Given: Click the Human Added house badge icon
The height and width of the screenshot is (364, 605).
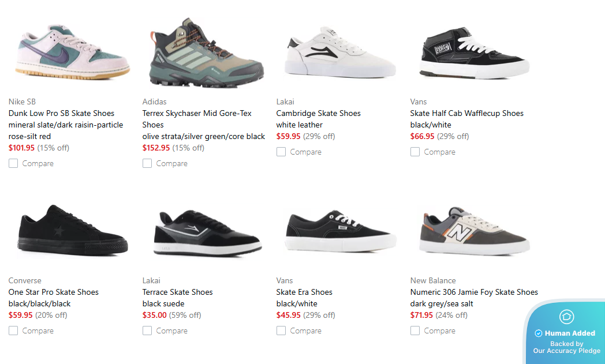Looking at the screenshot, I should point(566,317).
